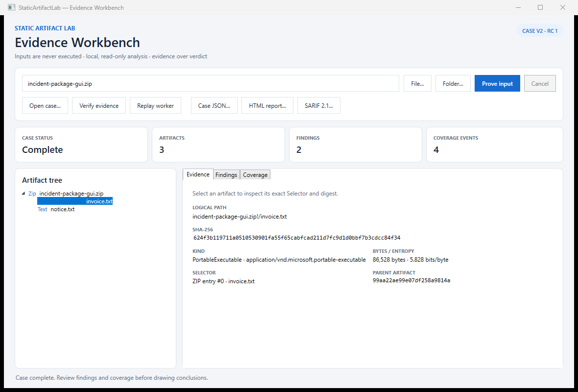Open the Evidence tab

[x=198, y=174]
